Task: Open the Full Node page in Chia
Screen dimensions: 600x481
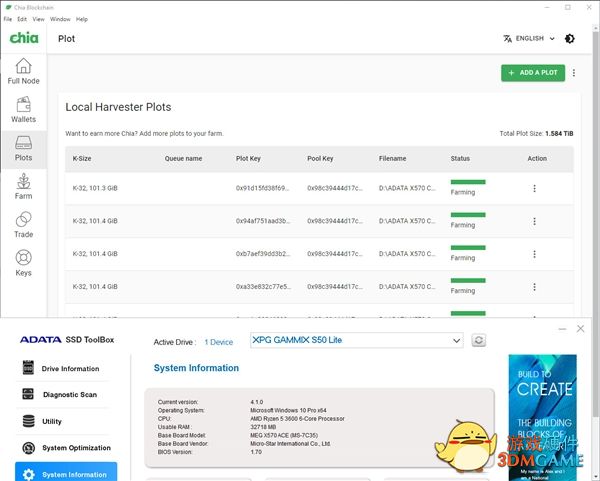Action: point(23,72)
